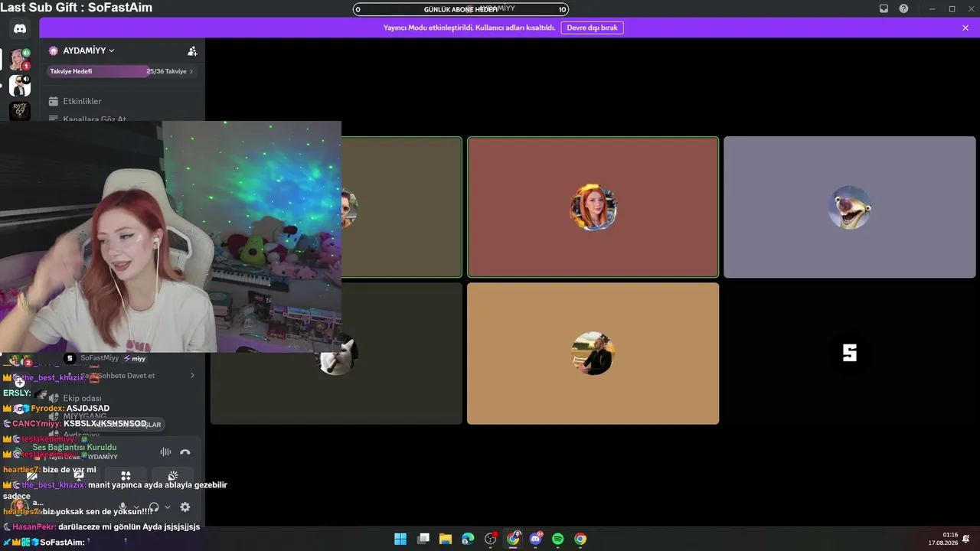Select the red-haired woman's voice tile
This screenshot has height=551, width=980.
593,207
